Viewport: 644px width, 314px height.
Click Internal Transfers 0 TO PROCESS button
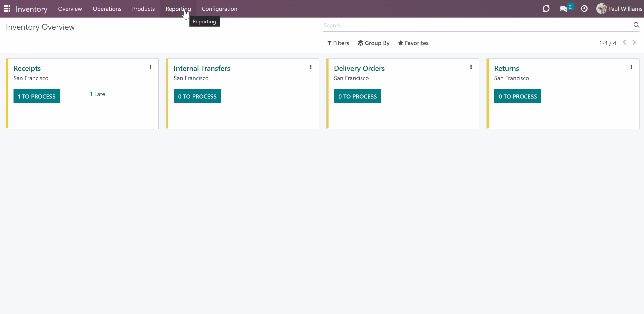pyautogui.click(x=197, y=96)
